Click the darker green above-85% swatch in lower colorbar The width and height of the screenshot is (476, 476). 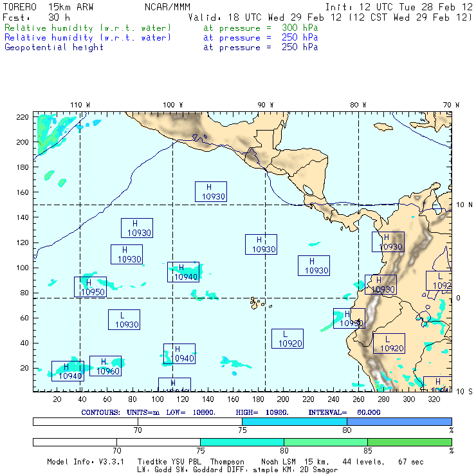coord(410,442)
